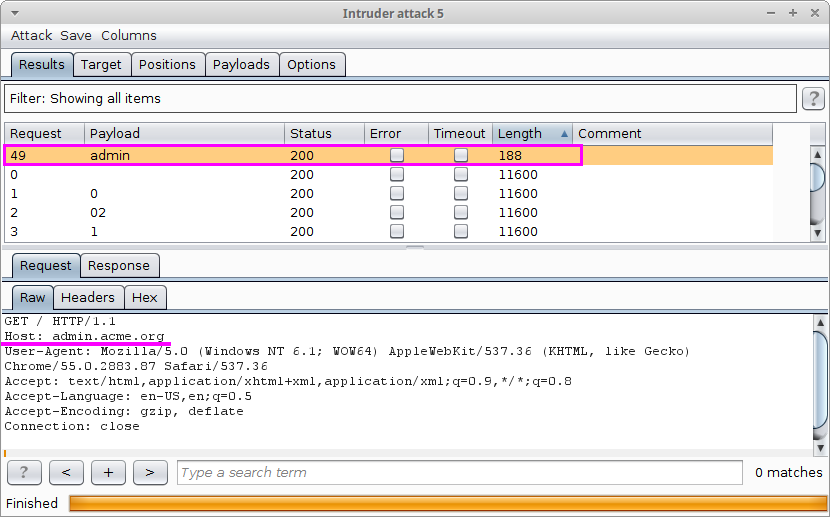This screenshot has height=517, width=830.
Task: Toggle Timeout checkbox for request 49
Action: (461, 155)
